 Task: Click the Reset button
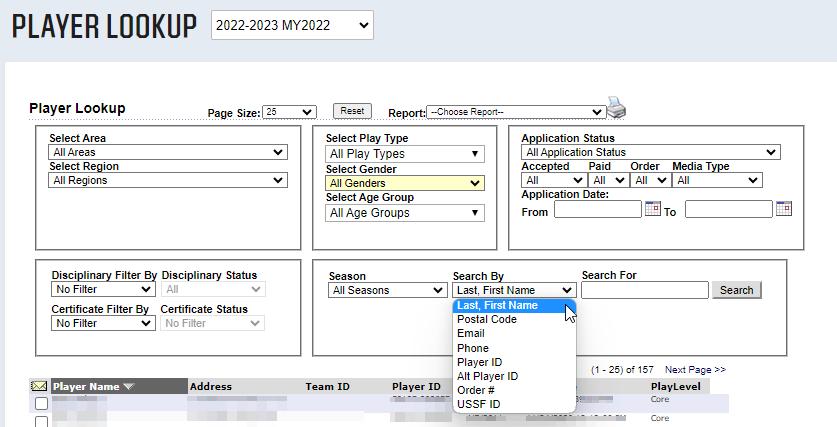[351, 111]
